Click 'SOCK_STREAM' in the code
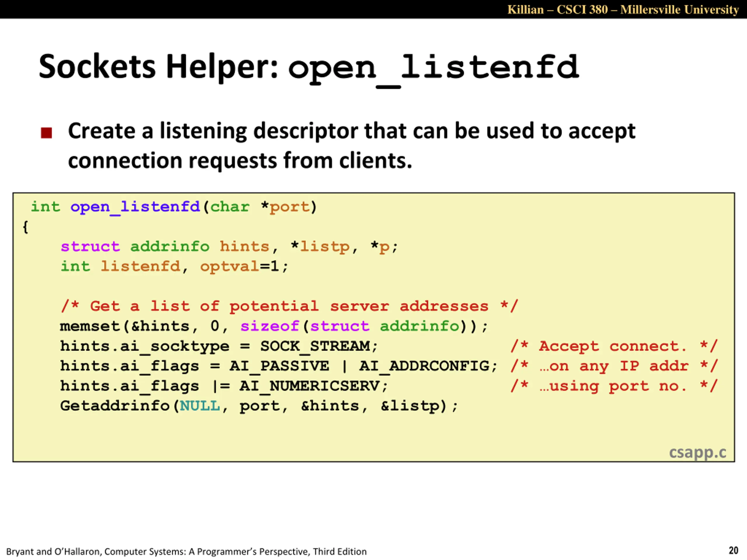This screenshot has width=747, height=560. 315,346
